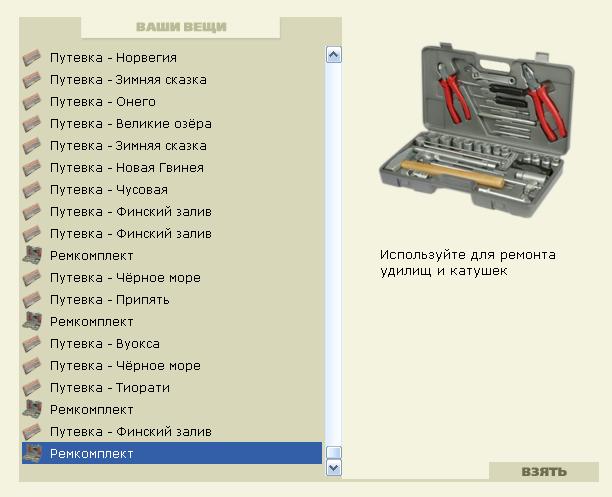Click the ticket icon beside Путевка - Норвегия
The image size is (612, 497).
31,58
